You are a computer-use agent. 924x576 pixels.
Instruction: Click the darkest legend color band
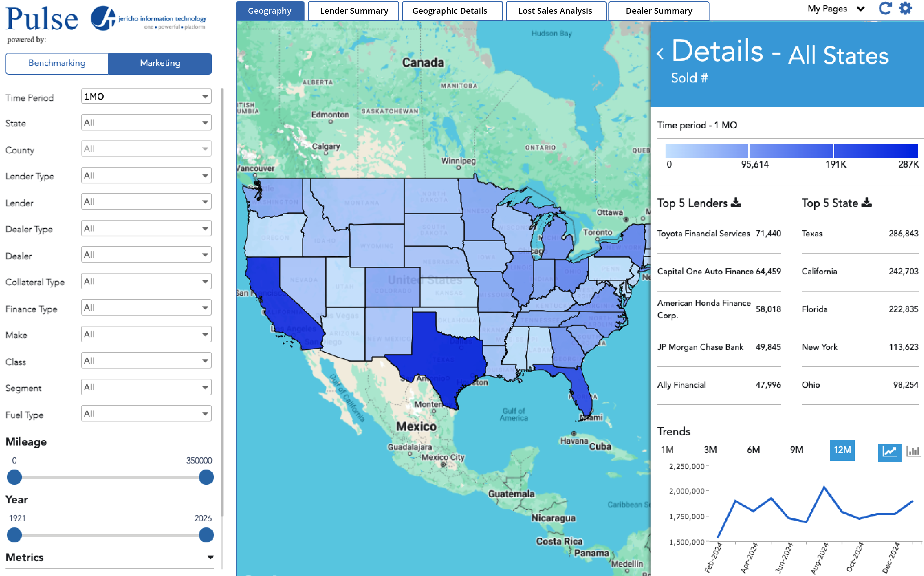coord(876,151)
